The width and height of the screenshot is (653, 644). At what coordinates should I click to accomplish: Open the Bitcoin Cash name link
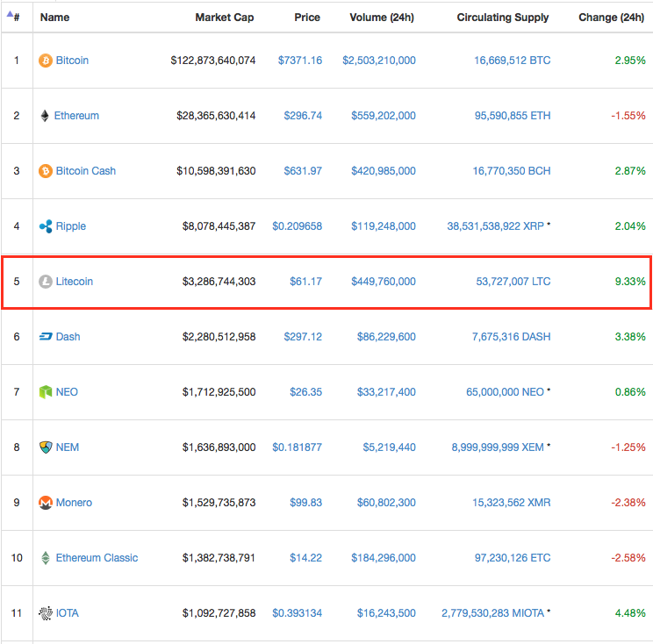pyautogui.click(x=86, y=171)
